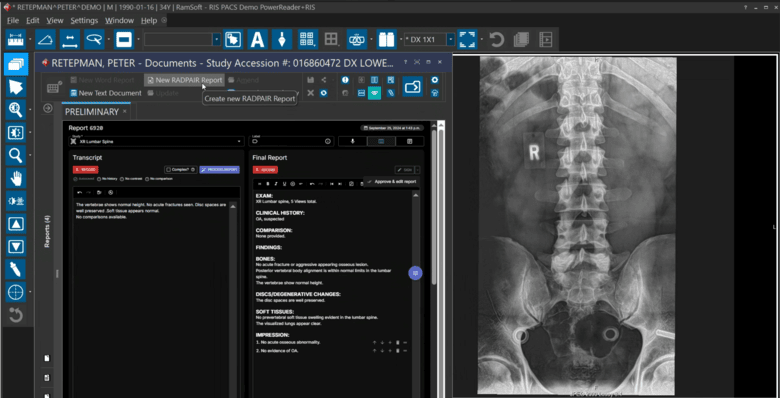
Task: Click the plumb line tool icon
Action: tap(282, 39)
